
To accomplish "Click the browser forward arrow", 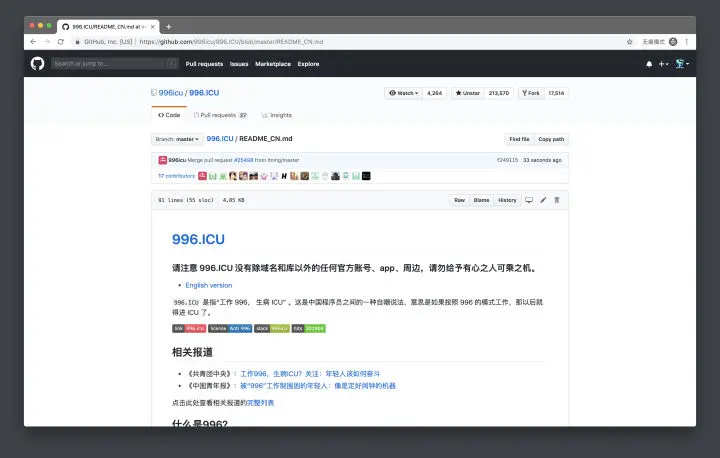I will [x=47, y=42].
